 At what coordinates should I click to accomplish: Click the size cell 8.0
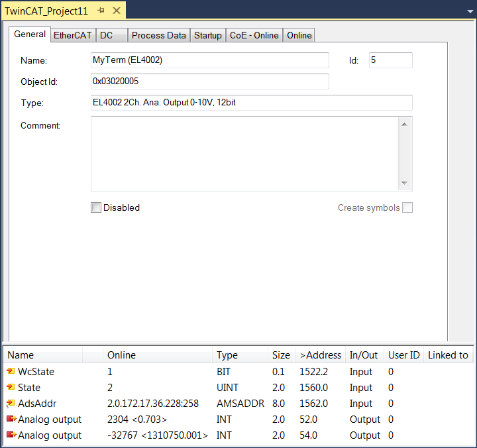pos(278,403)
